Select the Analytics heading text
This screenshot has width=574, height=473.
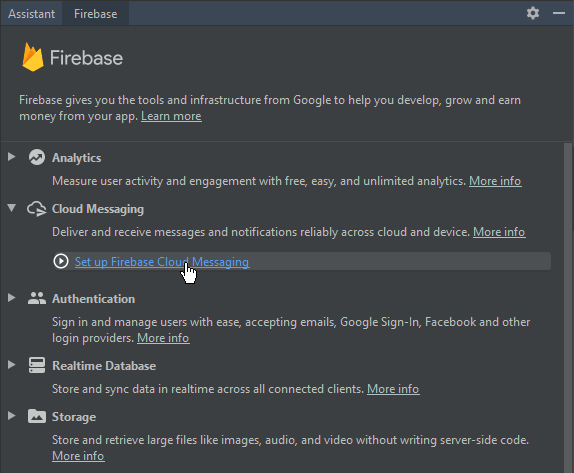[x=77, y=158]
